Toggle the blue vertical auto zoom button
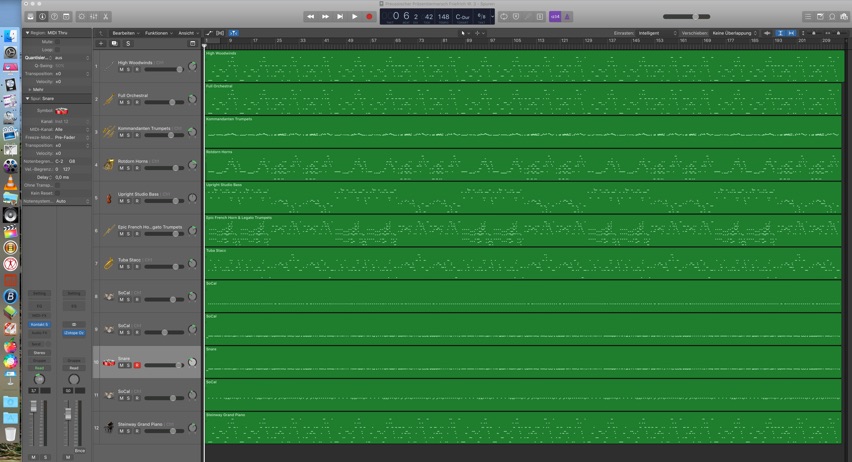Screen dimensions: 852x462 coord(780,33)
